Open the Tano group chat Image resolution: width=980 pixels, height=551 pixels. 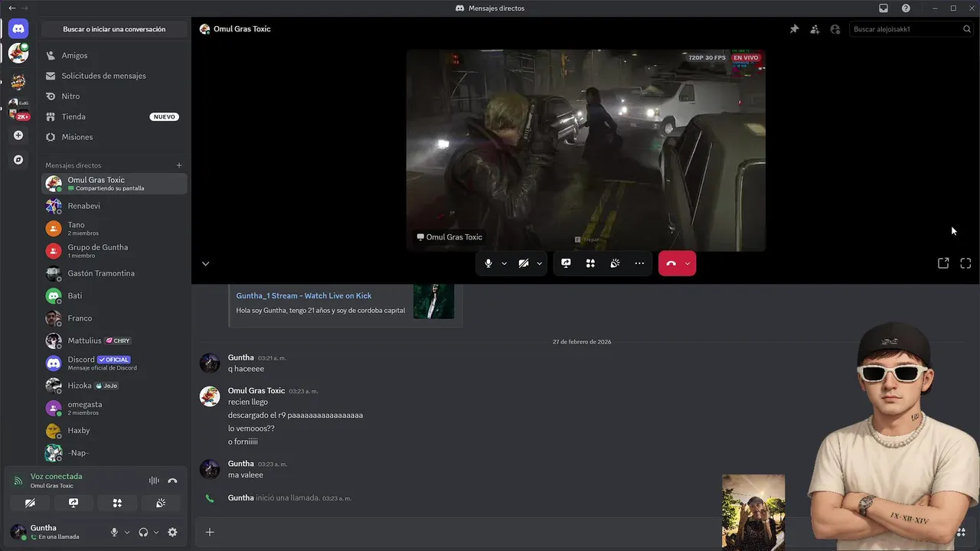tap(114, 228)
